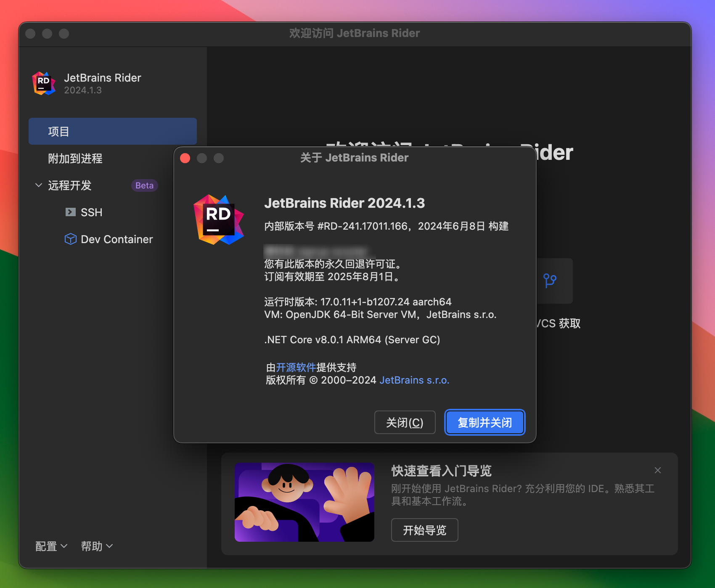Open the 帮助 dropdown menu
Viewport: 715px width, 588px height.
click(x=97, y=546)
